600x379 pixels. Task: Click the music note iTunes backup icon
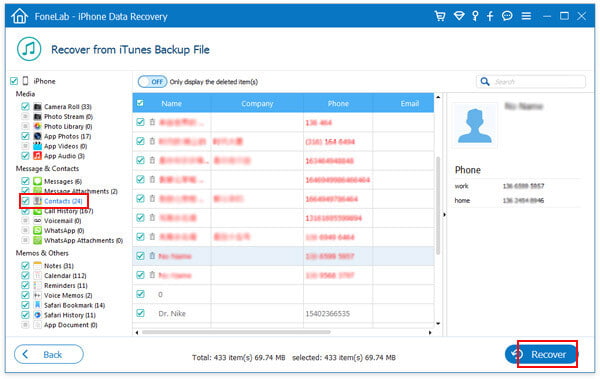coord(29,49)
